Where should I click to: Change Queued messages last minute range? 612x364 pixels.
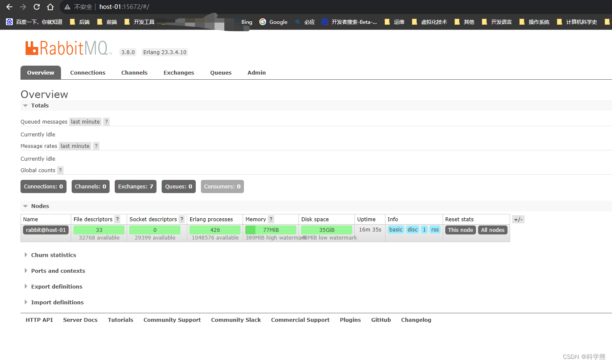85,122
